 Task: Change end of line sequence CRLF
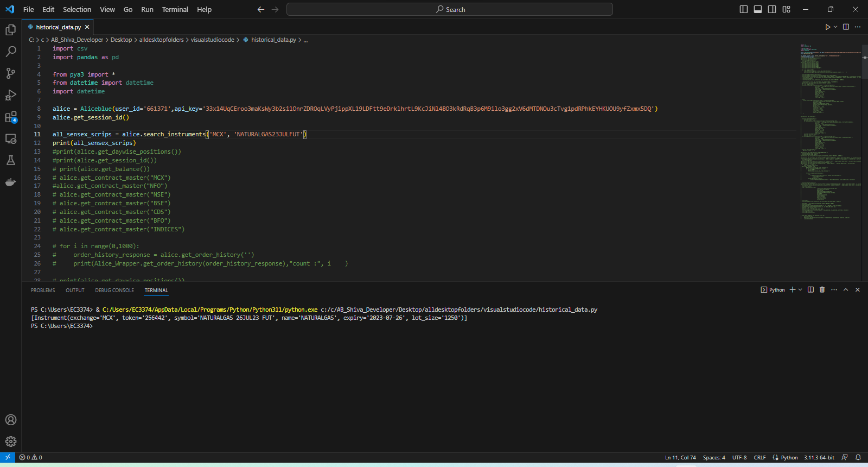coord(759,457)
